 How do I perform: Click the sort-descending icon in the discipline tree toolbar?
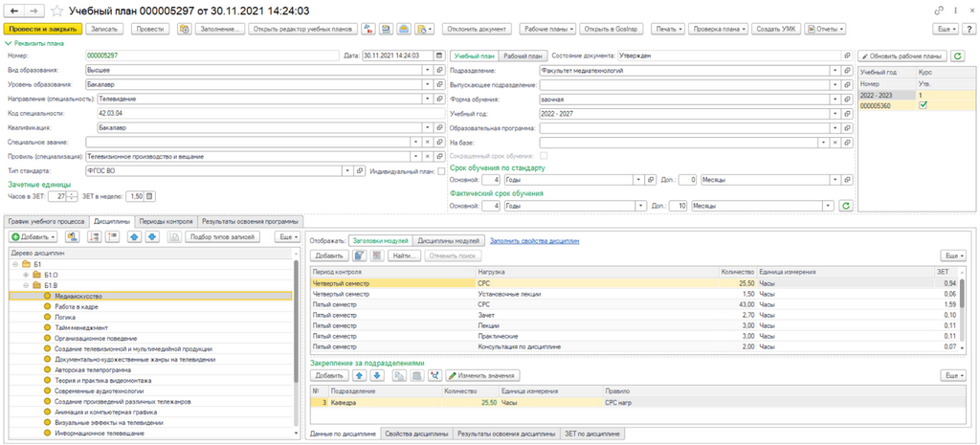(113, 237)
